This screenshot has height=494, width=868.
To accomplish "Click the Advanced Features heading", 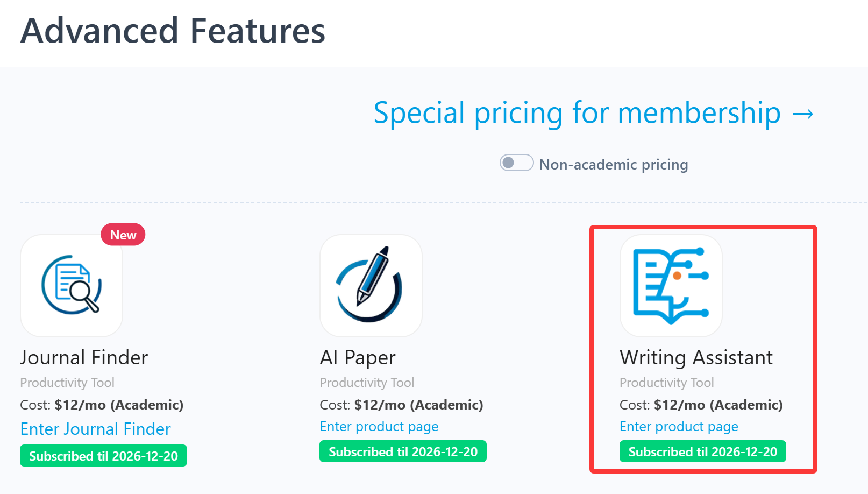I will [x=173, y=31].
